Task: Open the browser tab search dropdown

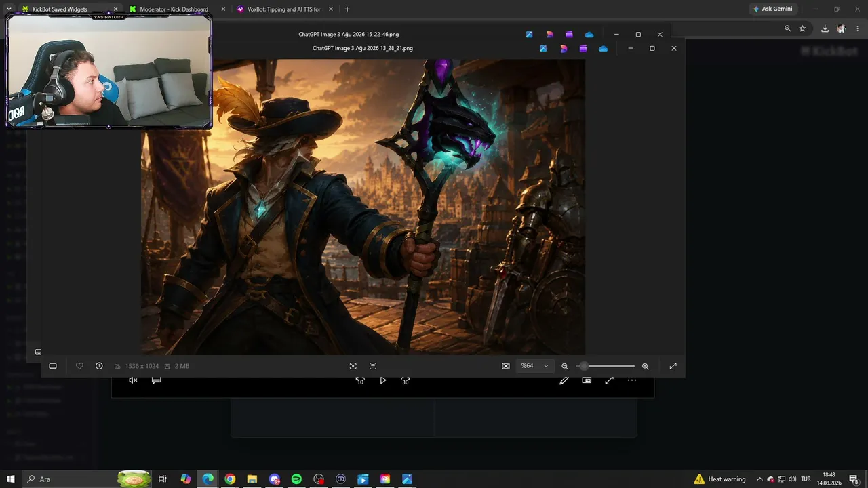Action: coord(9,9)
